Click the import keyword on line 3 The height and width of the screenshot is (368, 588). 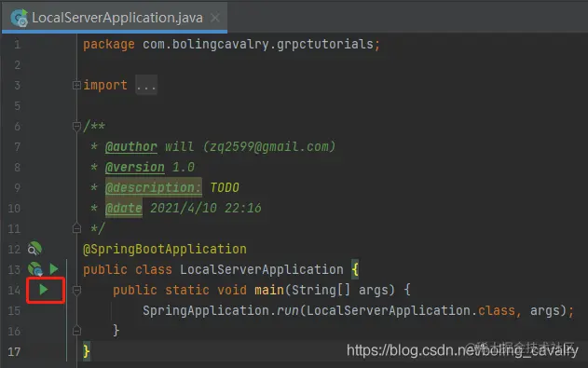[x=105, y=86]
